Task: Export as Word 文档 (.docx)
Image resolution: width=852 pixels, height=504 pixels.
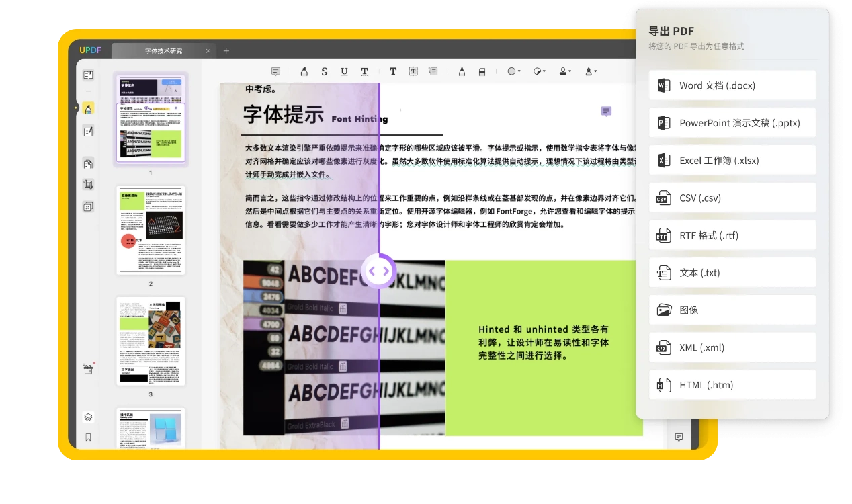Action: pos(732,85)
